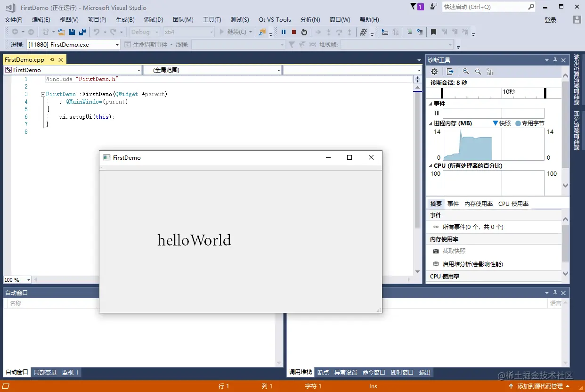
Task: Open the feedback icon in title bar
Action: pyautogui.click(x=434, y=7)
